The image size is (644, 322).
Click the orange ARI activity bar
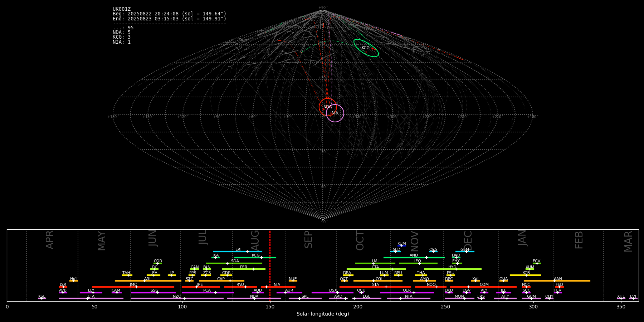148,281
